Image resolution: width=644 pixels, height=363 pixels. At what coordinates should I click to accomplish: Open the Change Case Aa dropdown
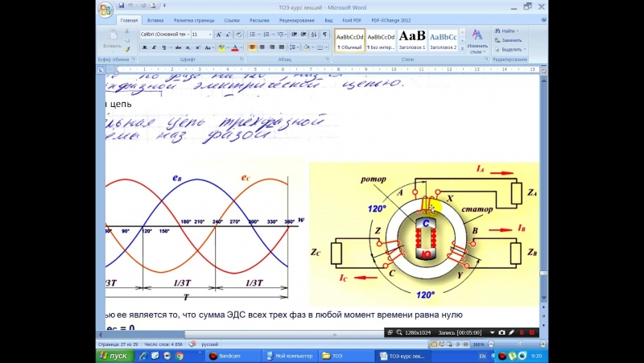[x=208, y=47]
